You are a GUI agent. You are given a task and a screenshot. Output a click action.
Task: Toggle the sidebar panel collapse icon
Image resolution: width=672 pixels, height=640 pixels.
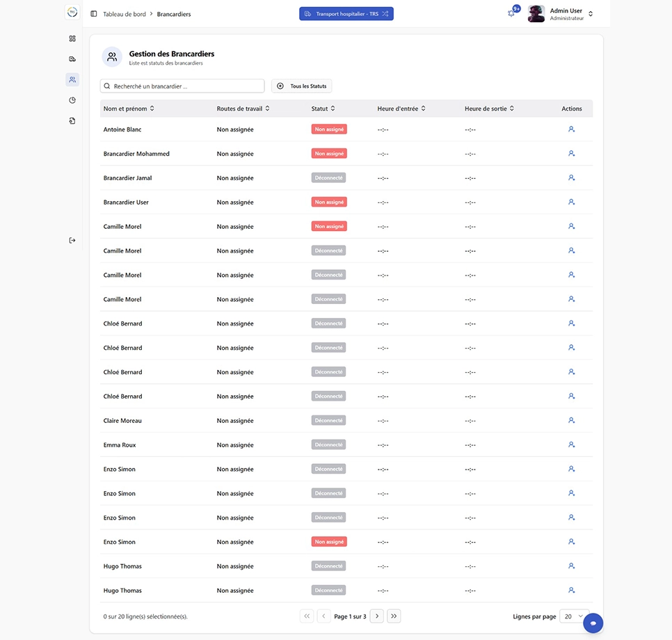click(94, 14)
